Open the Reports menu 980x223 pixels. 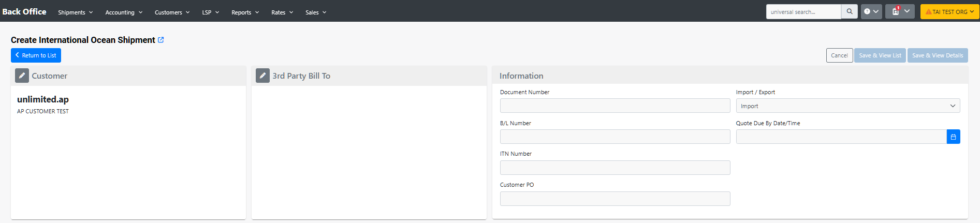coord(245,12)
